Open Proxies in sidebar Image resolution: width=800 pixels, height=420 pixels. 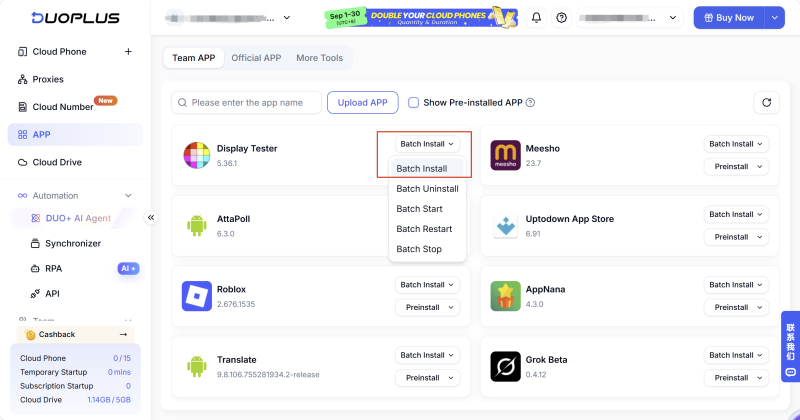coord(48,79)
